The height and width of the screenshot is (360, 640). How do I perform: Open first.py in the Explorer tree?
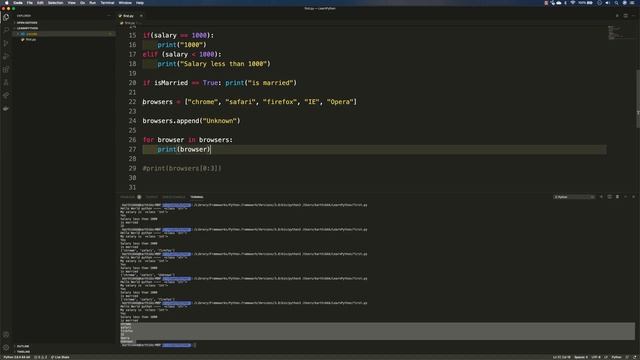(x=31, y=40)
